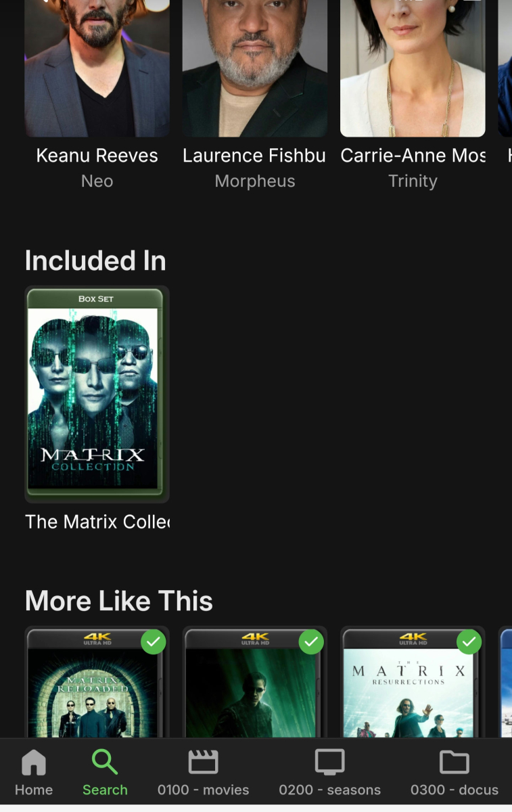Image resolution: width=512 pixels, height=812 pixels.
Task: Tap the Home house icon
Action: point(34,763)
